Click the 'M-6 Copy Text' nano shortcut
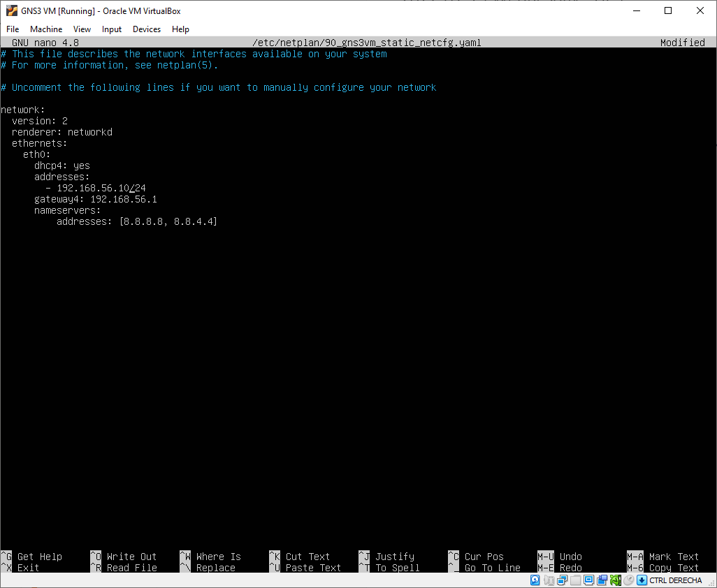Viewport: 717px width, 588px height. click(x=663, y=568)
